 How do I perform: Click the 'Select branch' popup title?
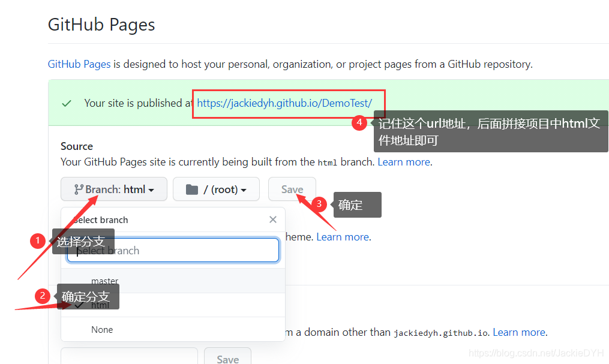pos(101,220)
